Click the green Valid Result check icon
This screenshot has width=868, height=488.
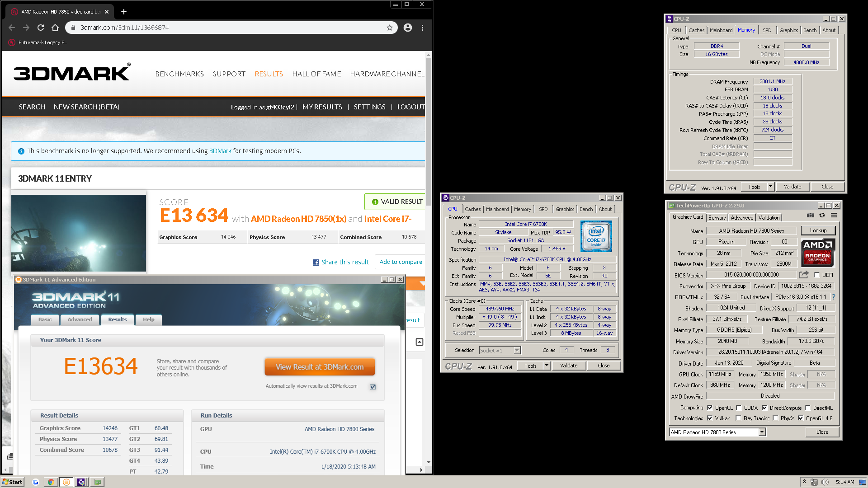pos(375,202)
